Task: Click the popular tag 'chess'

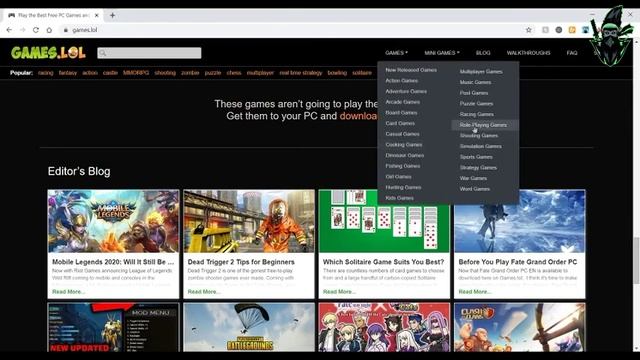Action: click(x=234, y=73)
